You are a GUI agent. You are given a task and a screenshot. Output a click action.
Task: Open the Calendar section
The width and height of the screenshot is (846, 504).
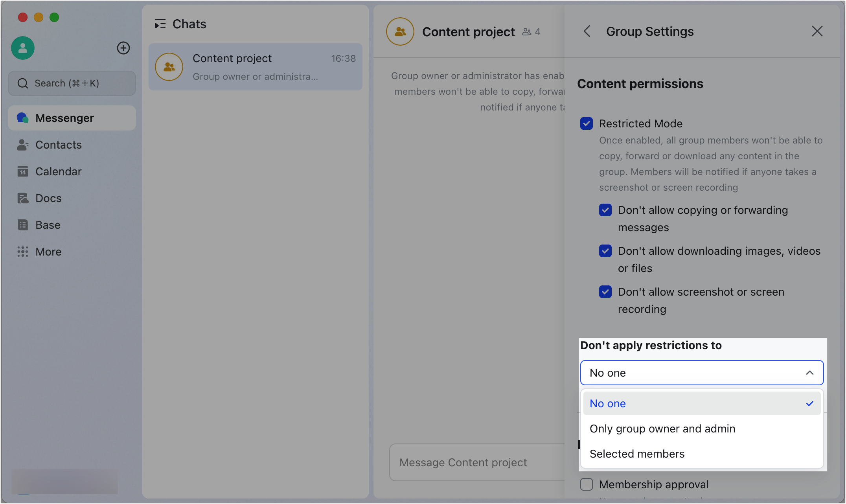59,171
